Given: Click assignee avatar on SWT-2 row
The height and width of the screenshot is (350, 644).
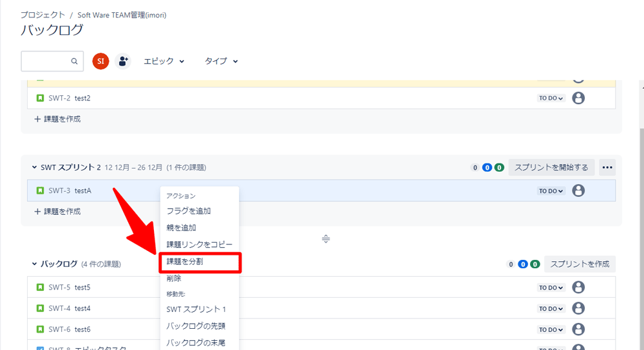Looking at the screenshot, I should 578,98.
